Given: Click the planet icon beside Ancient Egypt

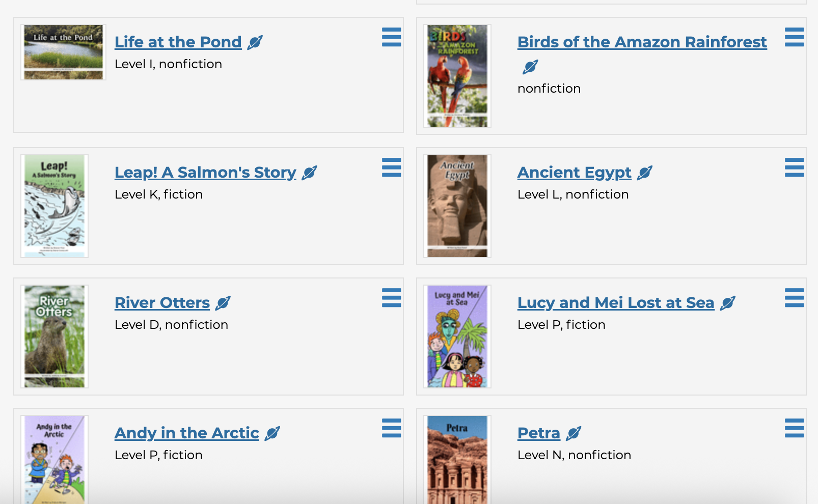Looking at the screenshot, I should (644, 173).
